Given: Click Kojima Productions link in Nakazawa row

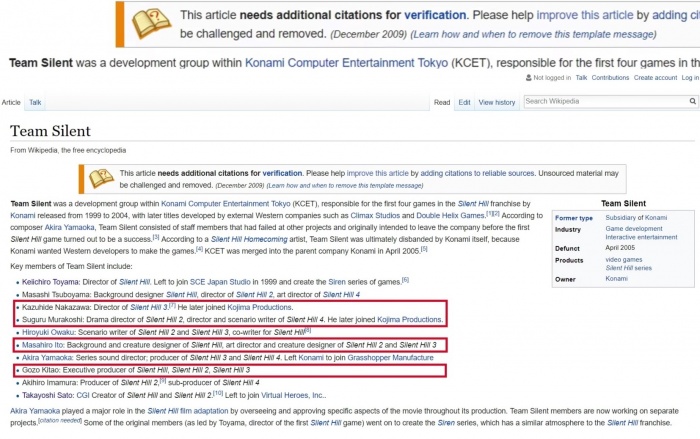Looking at the screenshot, I should click(x=259, y=307).
